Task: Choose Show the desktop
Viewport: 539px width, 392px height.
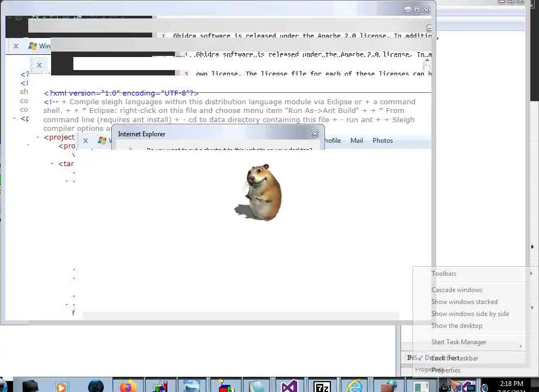Action: click(x=457, y=326)
